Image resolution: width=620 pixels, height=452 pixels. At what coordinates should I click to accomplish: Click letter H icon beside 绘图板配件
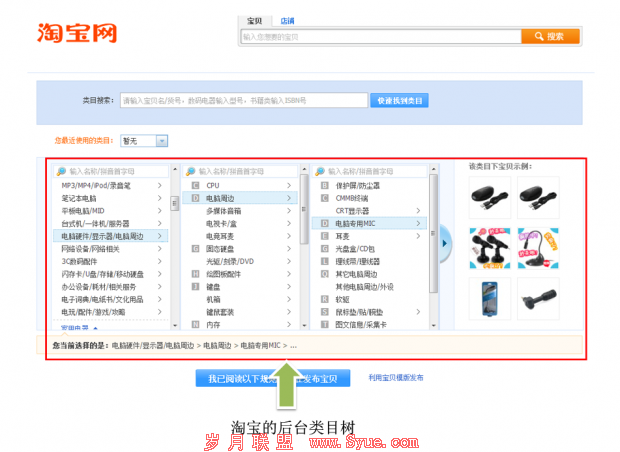195,274
